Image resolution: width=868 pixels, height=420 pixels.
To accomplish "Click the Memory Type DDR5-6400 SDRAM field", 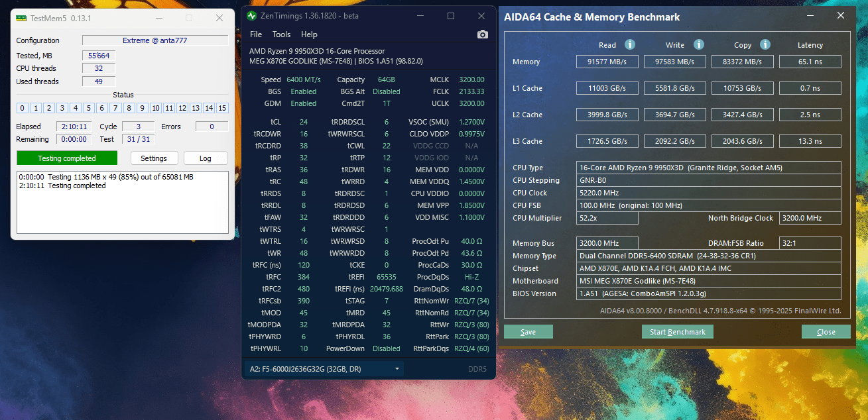I will point(709,256).
